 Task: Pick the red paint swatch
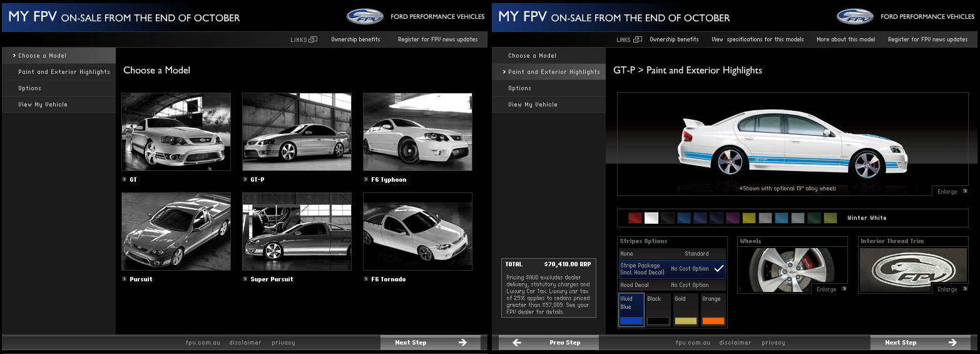pos(635,218)
